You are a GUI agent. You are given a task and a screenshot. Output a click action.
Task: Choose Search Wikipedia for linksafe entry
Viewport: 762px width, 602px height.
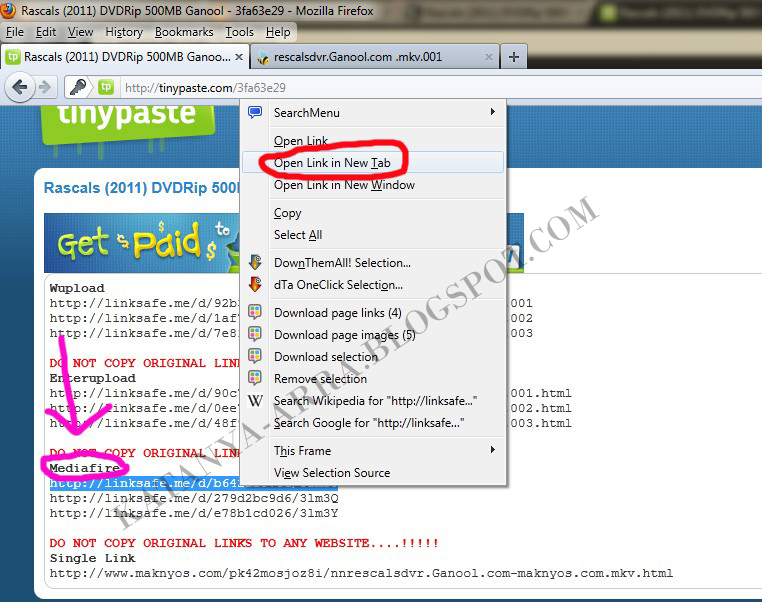373,401
